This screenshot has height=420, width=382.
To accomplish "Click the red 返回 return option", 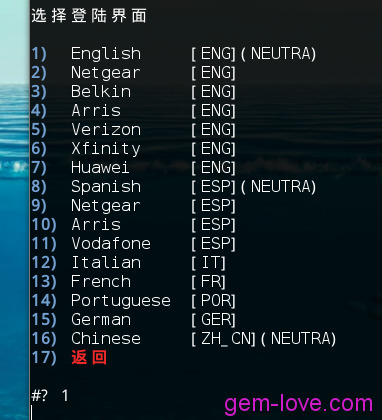I will 89,357.
